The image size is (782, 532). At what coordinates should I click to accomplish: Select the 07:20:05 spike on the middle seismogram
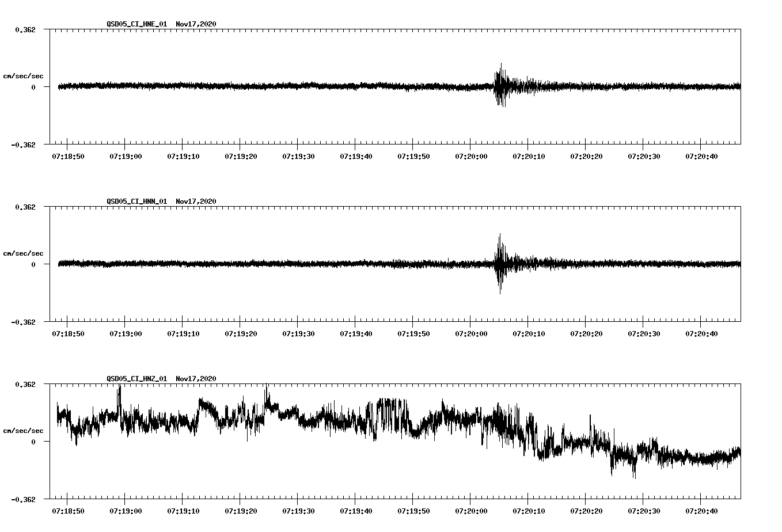[500, 264]
